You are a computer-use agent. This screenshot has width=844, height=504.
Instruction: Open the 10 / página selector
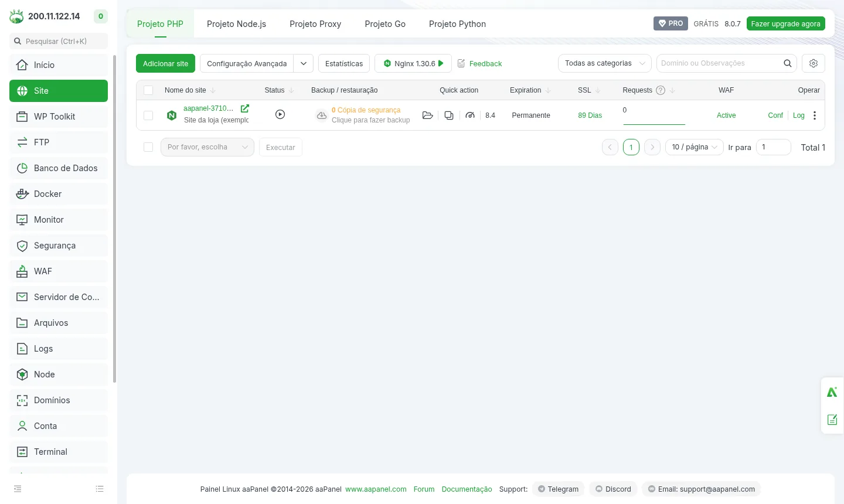(x=695, y=147)
